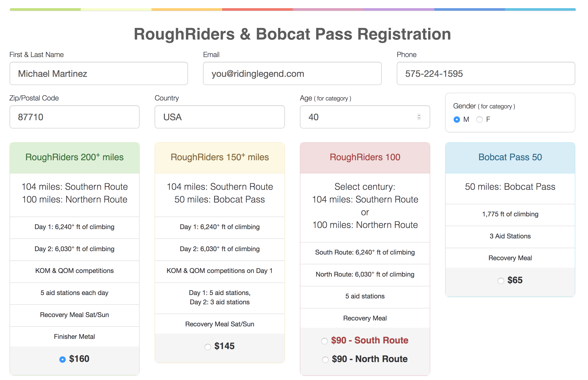Click the RoughRiders 100 card header
Viewport: 588px width, 380px height.
364,157
